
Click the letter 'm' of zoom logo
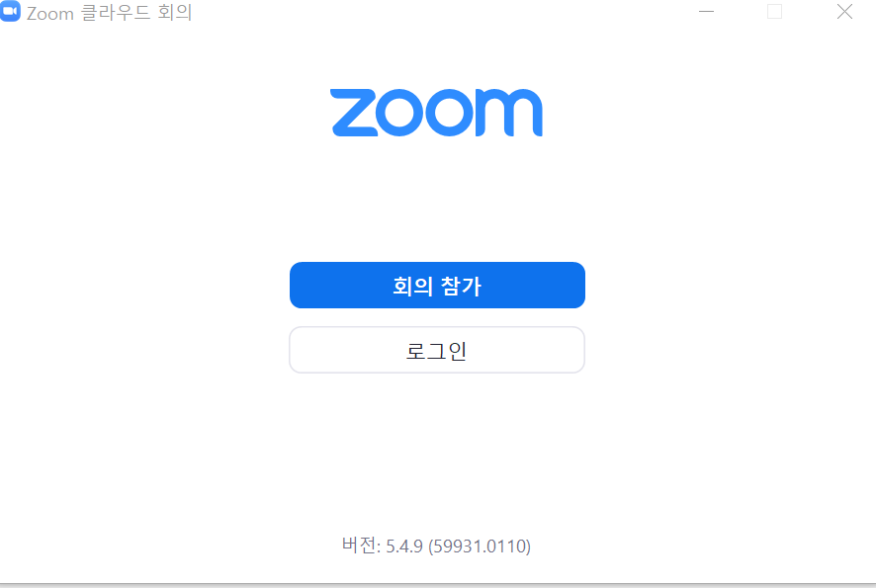coord(509,113)
